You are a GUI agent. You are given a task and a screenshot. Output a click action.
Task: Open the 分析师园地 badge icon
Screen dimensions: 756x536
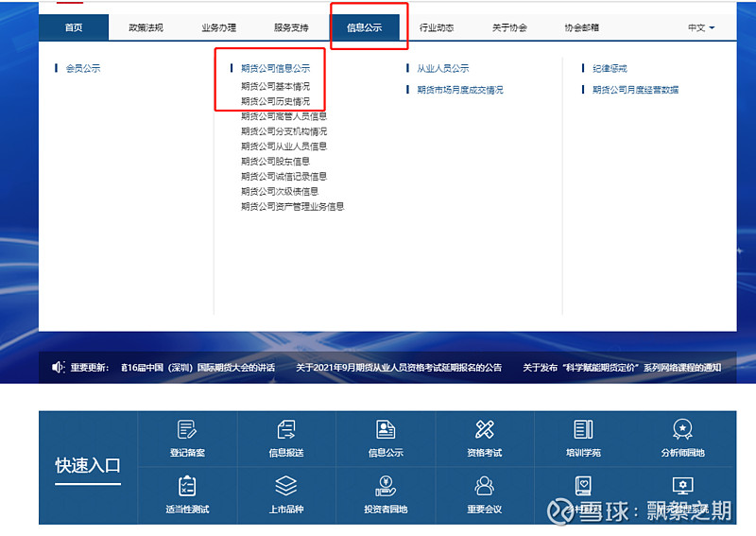click(x=682, y=429)
